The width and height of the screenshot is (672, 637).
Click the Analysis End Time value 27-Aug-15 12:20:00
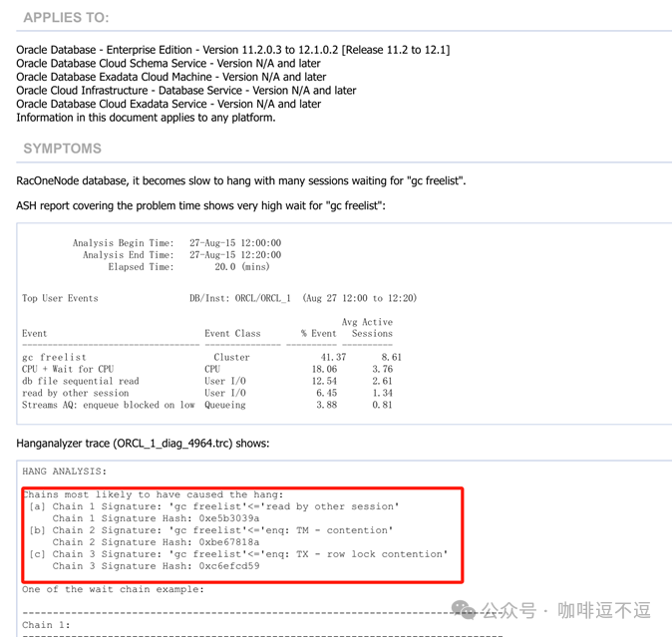click(235, 255)
